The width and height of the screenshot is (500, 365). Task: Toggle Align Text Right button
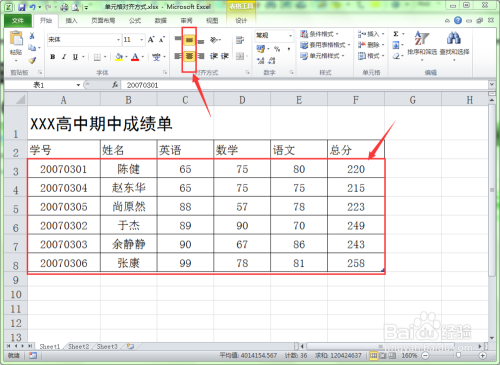click(x=201, y=56)
